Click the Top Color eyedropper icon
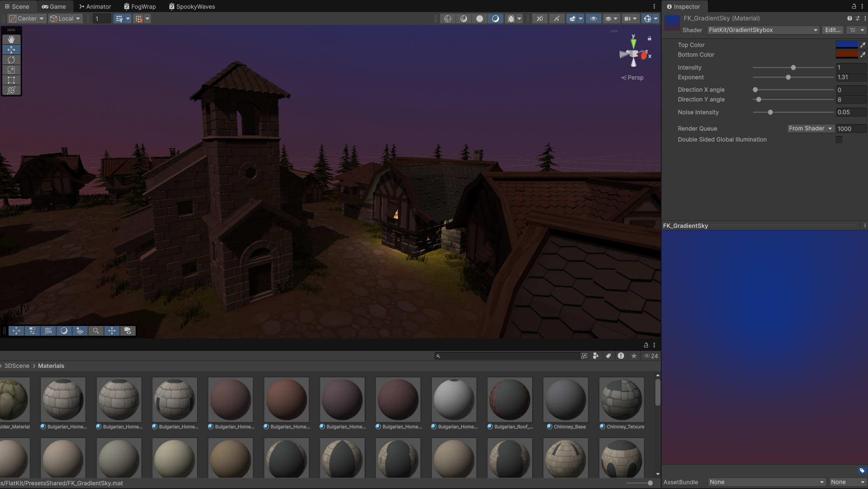The image size is (868, 489). 863,45
